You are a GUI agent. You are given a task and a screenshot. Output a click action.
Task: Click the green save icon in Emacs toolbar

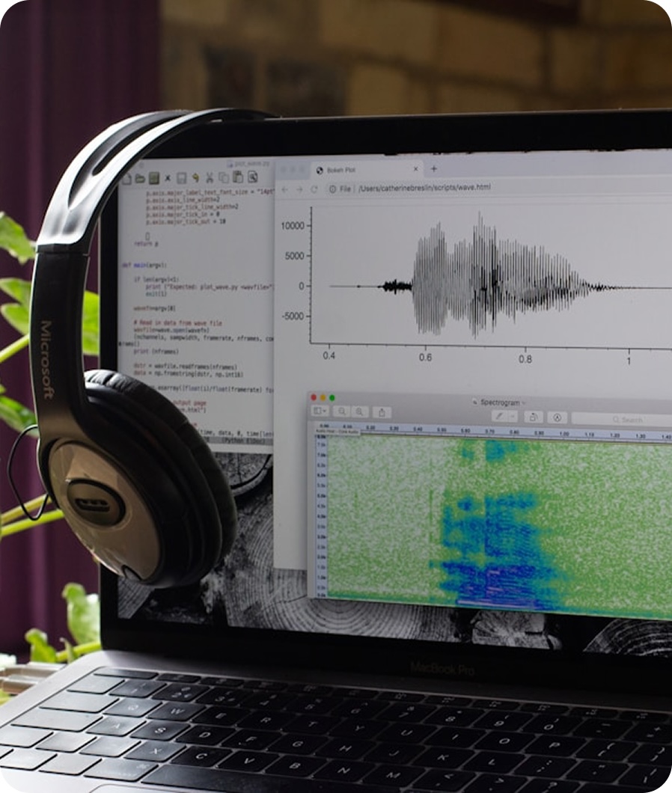point(153,178)
